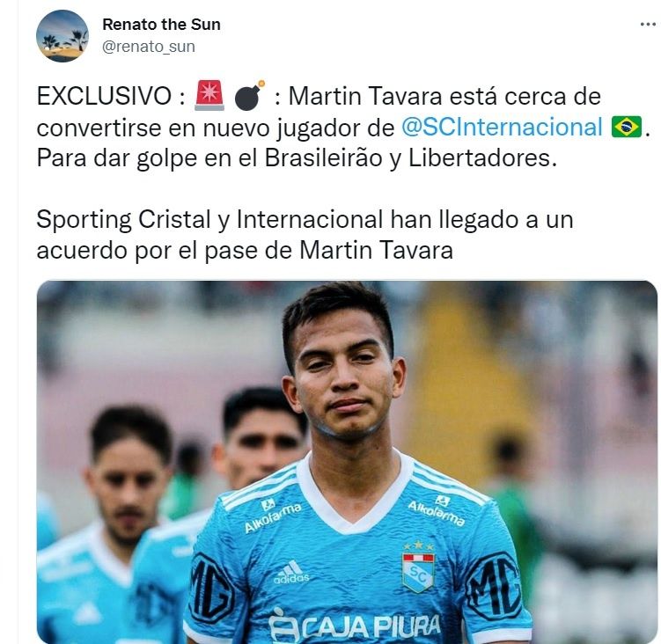Screen dimensions: 661x644
Task: Open the tweet's three-dot more options menu
Action: coord(648,25)
